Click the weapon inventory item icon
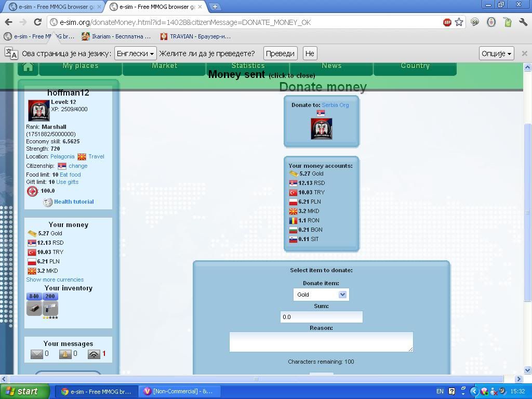The height and width of the screenshot is (399, 532). point(50,308)
